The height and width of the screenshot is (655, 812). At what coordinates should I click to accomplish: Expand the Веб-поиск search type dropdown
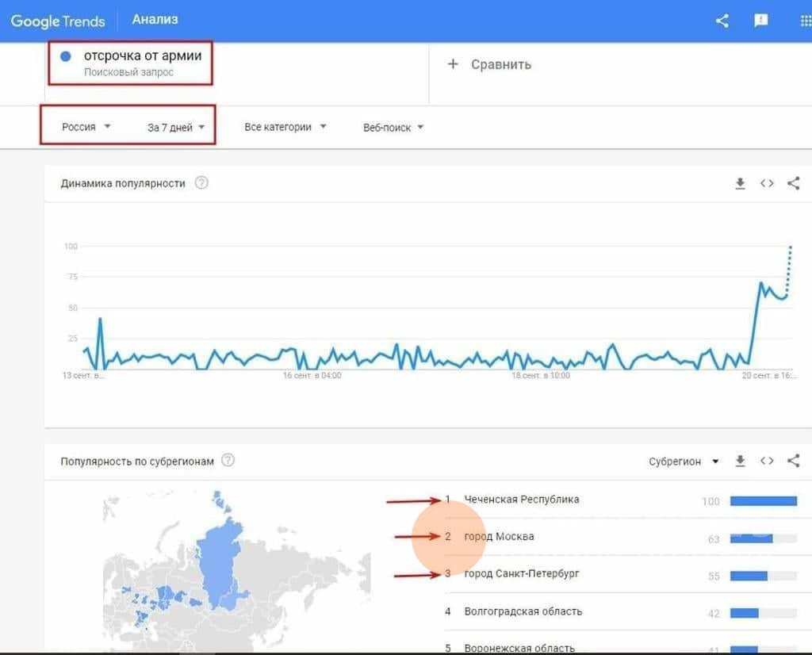393,128
